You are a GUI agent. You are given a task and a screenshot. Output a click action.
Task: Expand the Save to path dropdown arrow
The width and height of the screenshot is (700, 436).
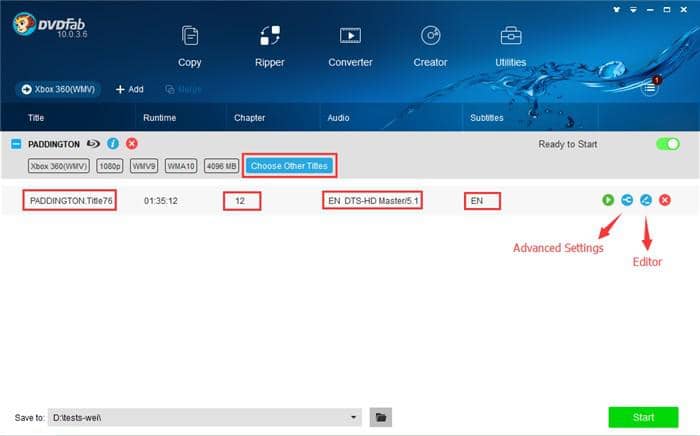[x=353, y=417]
